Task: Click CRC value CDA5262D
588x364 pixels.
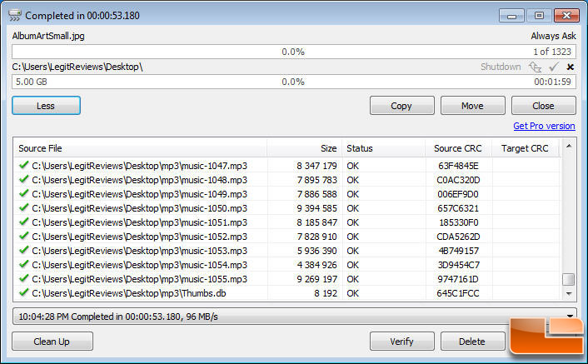Action: click(x=458, y=237)
